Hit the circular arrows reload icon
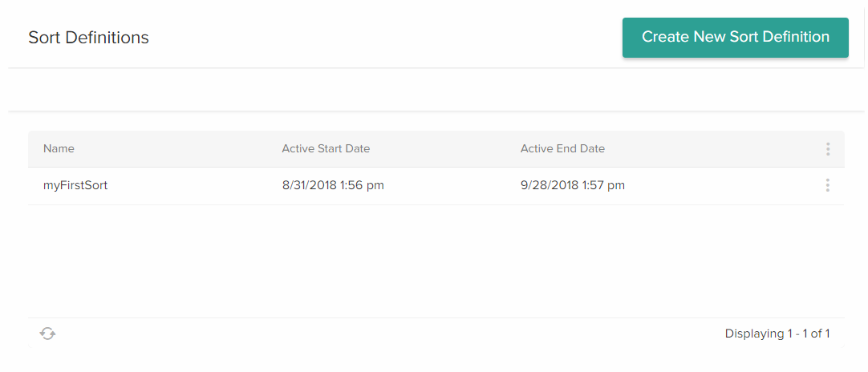Screen dimensions: 868x372 (x=48, y=334)
